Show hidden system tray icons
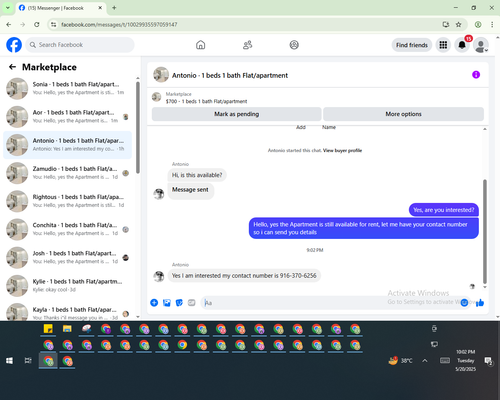Viewport: 500px width, 400px height. tap(425, 361)
